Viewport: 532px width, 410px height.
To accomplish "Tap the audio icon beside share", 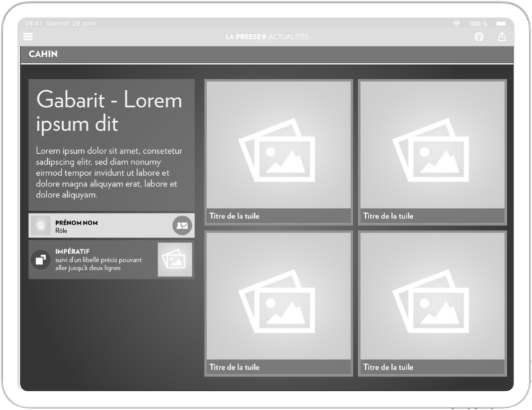I will coord(479,37).
